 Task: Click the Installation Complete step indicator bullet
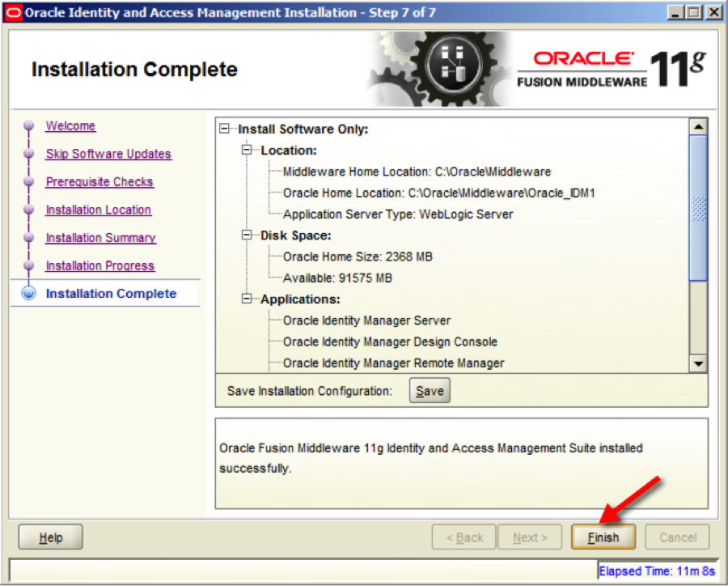click(28, 294)
